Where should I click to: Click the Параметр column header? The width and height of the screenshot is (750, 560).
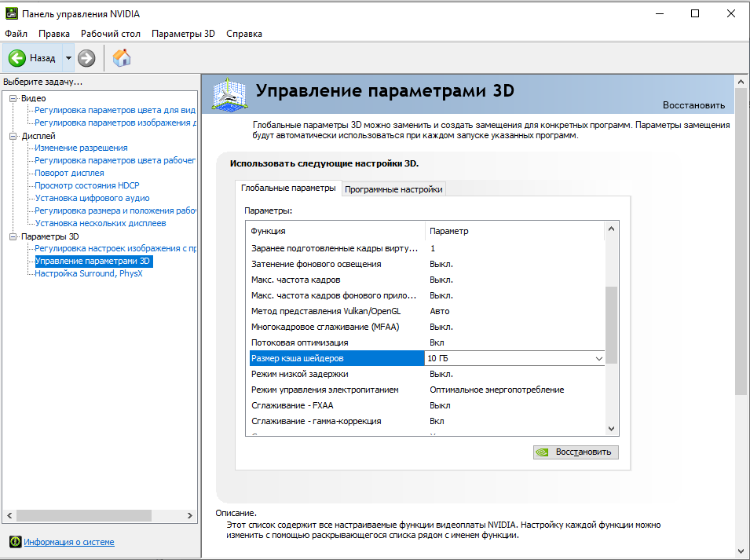point(514,231)
